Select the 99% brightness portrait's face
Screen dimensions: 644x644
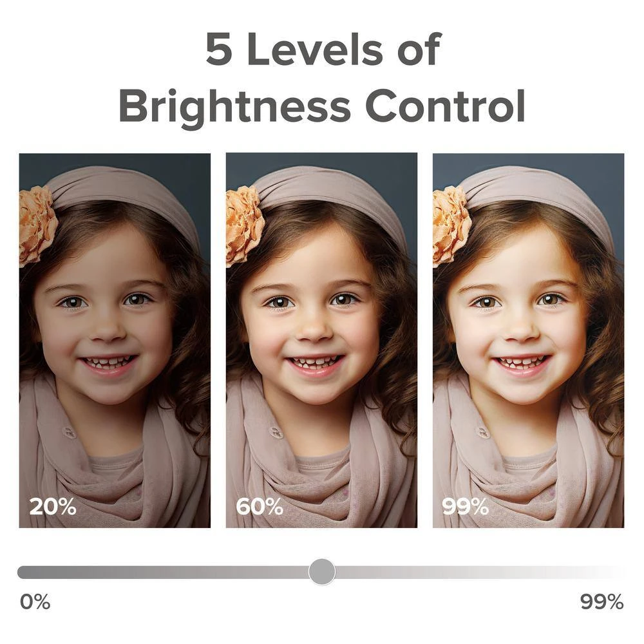pyautogui.click(x=520, y=322)
